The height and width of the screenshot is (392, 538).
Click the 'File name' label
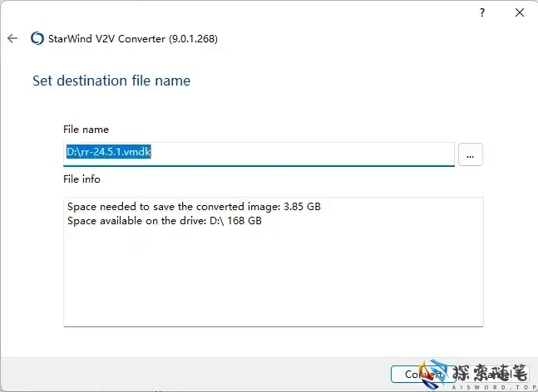86,130
